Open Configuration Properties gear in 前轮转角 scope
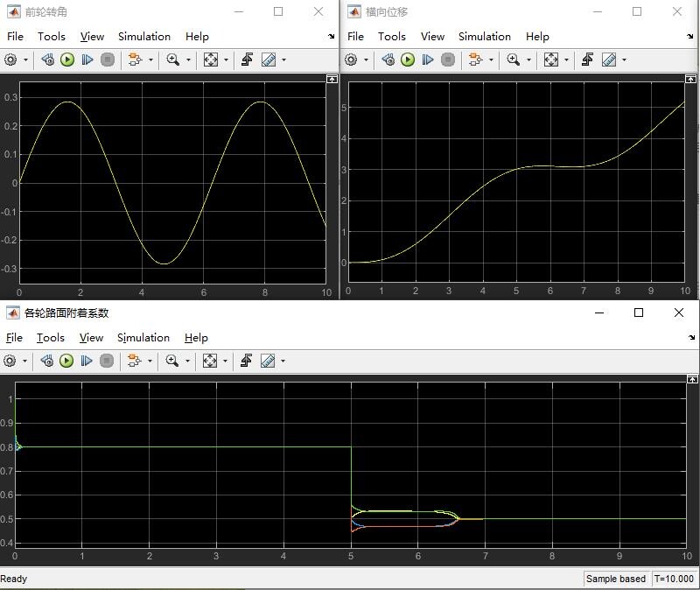700x590 pixels. tap(10, 60)
